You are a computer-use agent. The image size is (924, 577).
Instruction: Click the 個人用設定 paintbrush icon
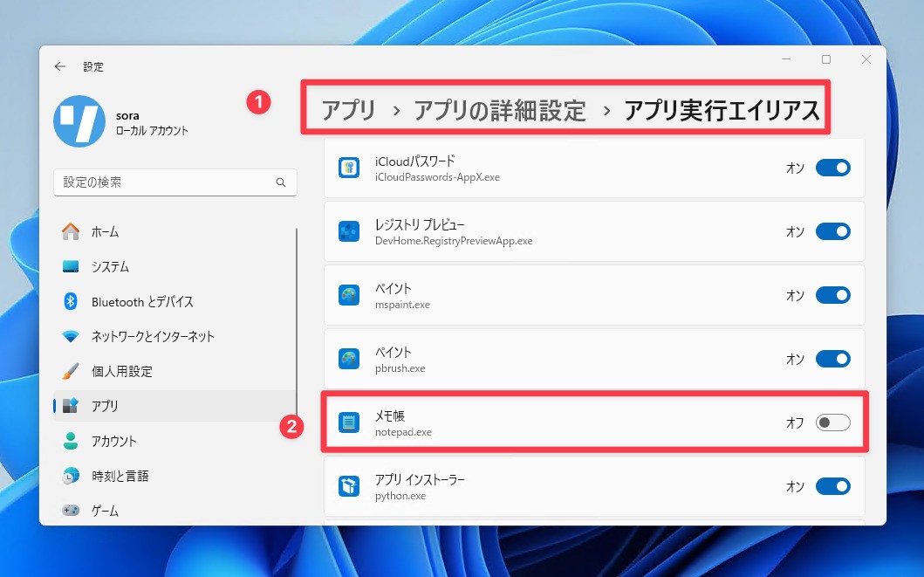71,371
